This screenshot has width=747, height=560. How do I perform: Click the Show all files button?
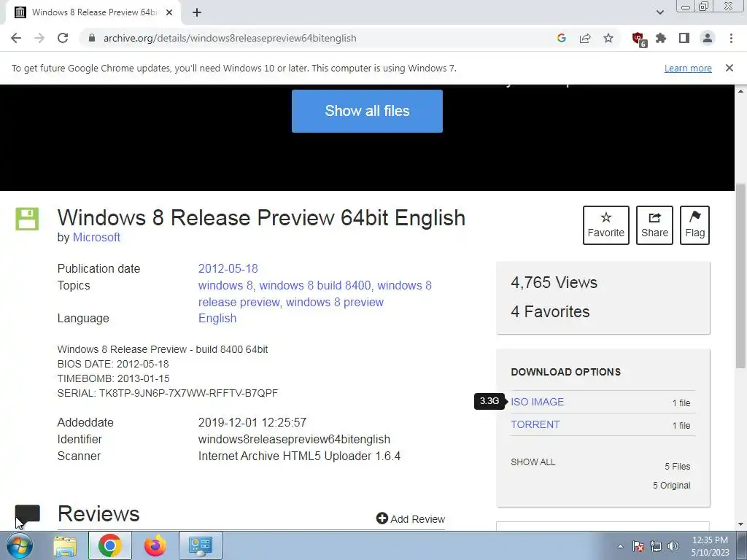click(x=367, y=111)
